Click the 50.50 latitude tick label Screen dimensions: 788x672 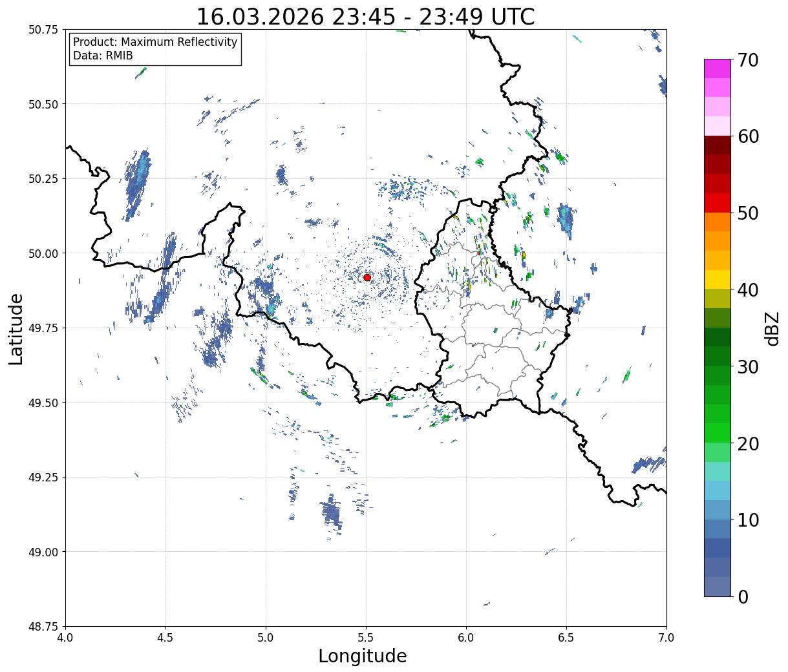[43, 104]
